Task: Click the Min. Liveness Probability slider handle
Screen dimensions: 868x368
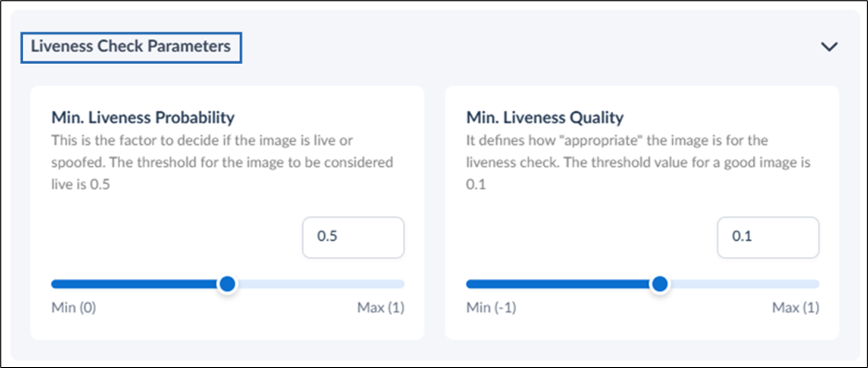Action: 227,284
